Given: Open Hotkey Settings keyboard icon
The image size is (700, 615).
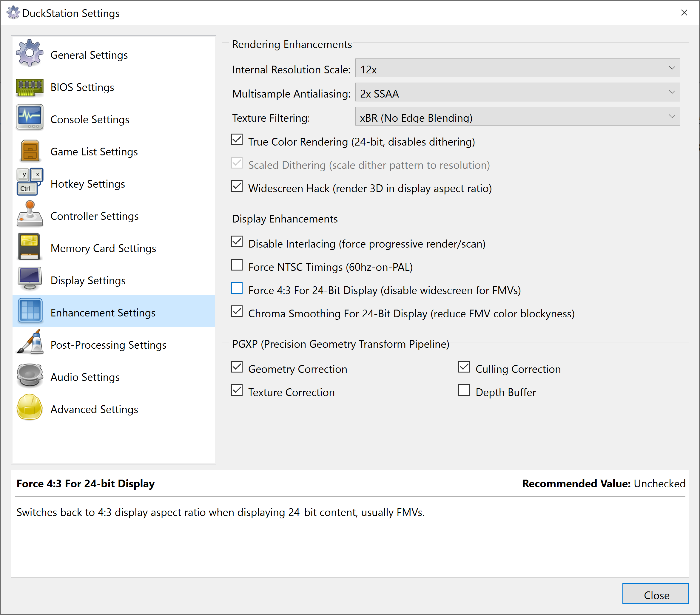Looking at the screenshot, I should click(30, 182).
